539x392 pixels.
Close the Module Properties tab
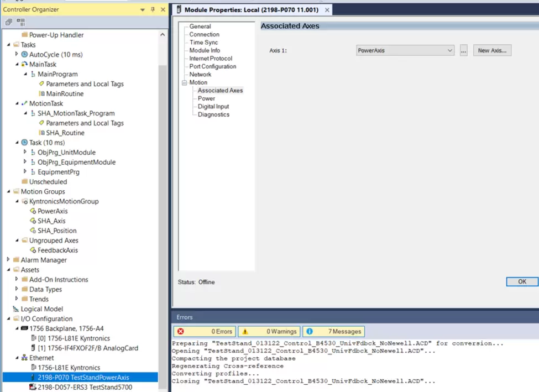tap(327, 10)
